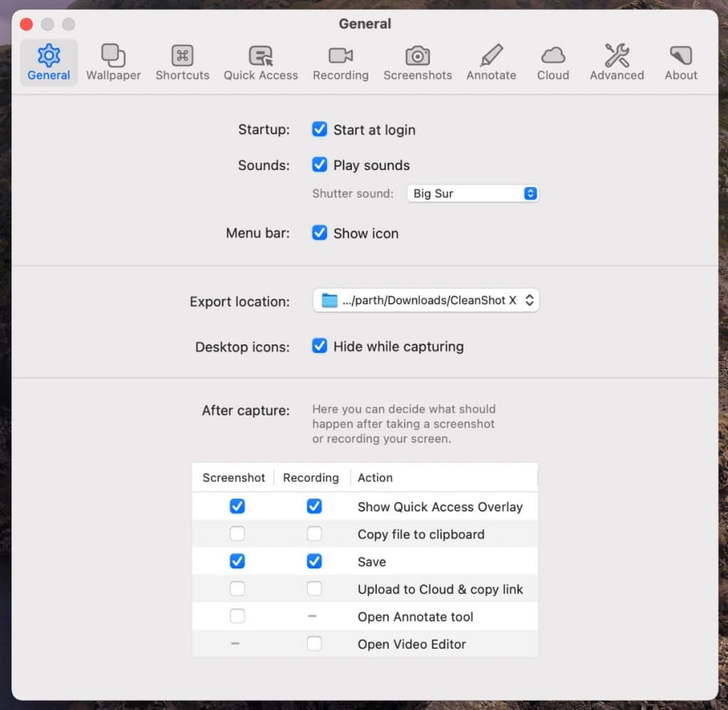Click the Screenshot column header
728x710 pixels.
coord(233,478)
